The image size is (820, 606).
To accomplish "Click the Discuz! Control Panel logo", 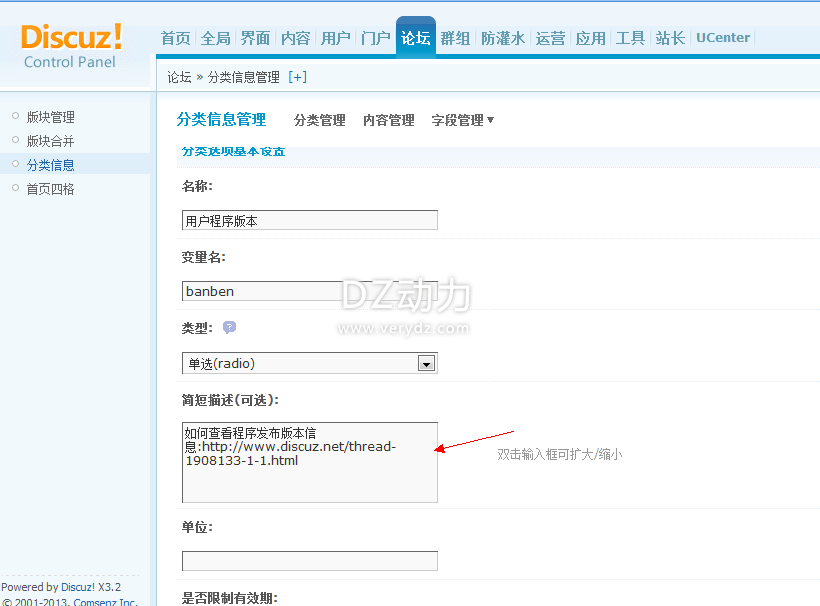I will pyautogui.click(x=71, y=45).
